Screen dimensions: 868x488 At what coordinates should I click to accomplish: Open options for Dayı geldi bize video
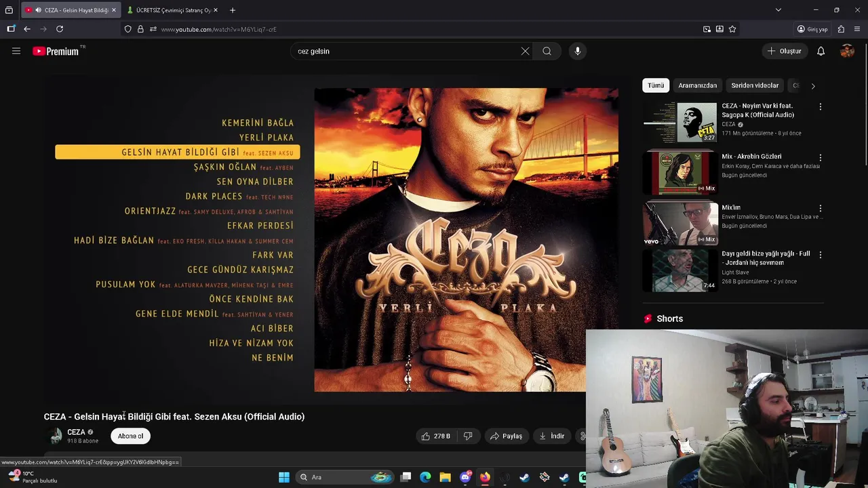(820, 255)
